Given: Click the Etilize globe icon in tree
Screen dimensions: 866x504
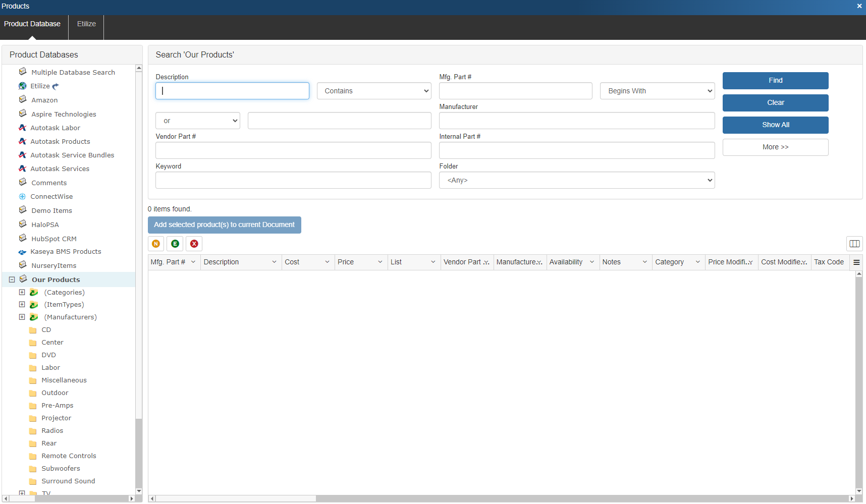Looking at the screenshot, I should click(x=23, y=86).
